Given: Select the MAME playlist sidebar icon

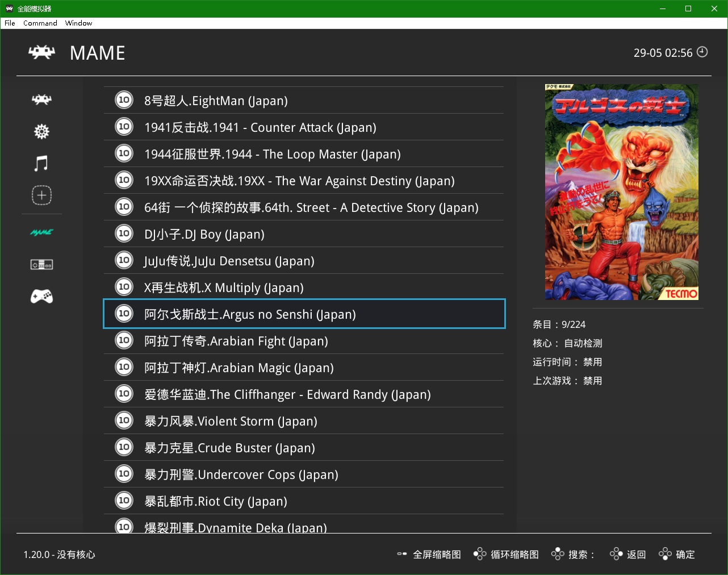Looking at the screenshot, I should (x=41, y=232).
